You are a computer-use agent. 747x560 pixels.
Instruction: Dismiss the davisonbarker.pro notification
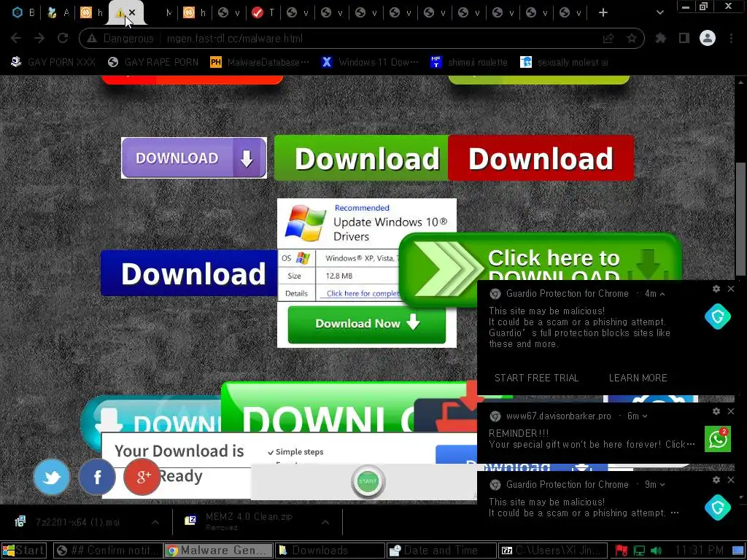click(x=731, y=411)
